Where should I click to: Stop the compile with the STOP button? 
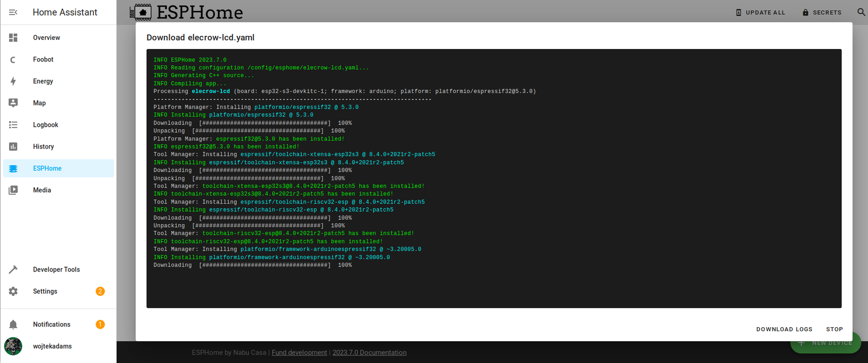pyautogui.click(x=834, y=329)
